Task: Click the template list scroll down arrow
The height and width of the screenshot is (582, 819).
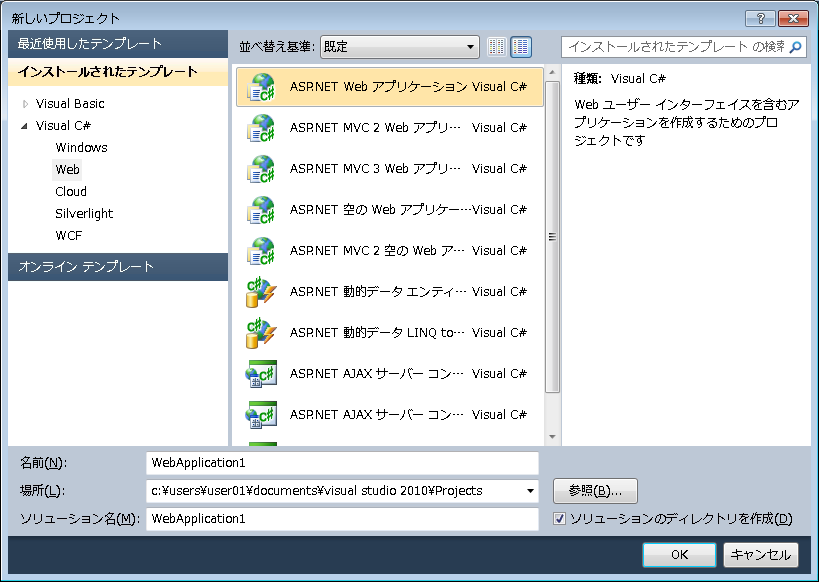Action: coord(552,437)
